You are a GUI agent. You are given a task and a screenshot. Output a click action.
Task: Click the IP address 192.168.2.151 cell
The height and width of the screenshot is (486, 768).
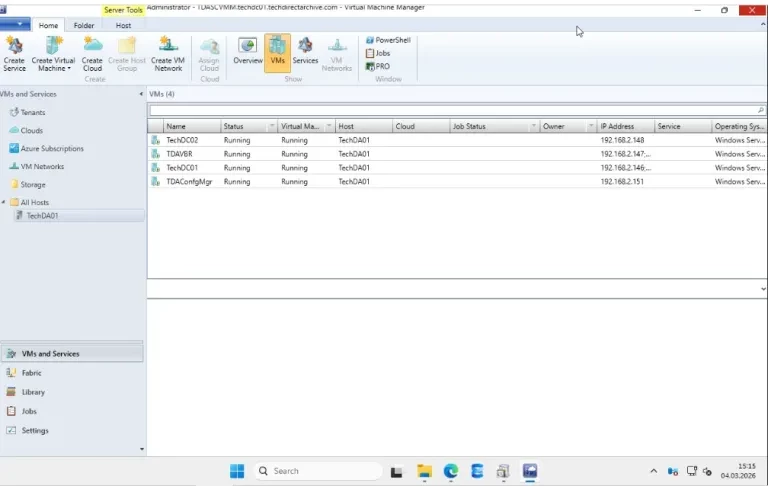coord(622,181)
